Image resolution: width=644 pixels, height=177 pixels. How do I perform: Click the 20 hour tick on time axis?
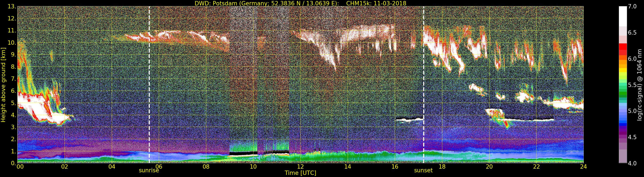pos(489,167)
